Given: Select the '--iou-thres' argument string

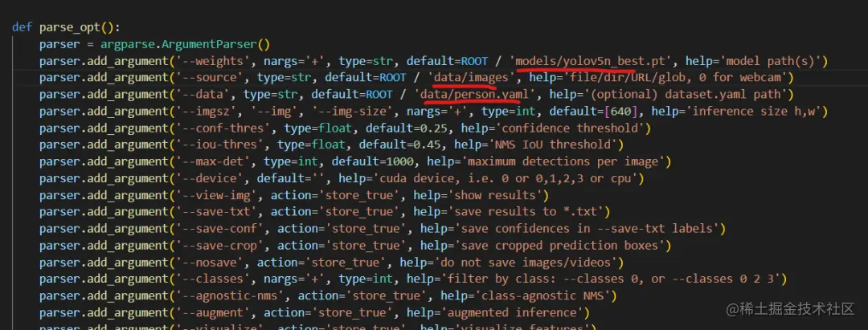Looking at the screenshot, I should (x=220, y=145).
